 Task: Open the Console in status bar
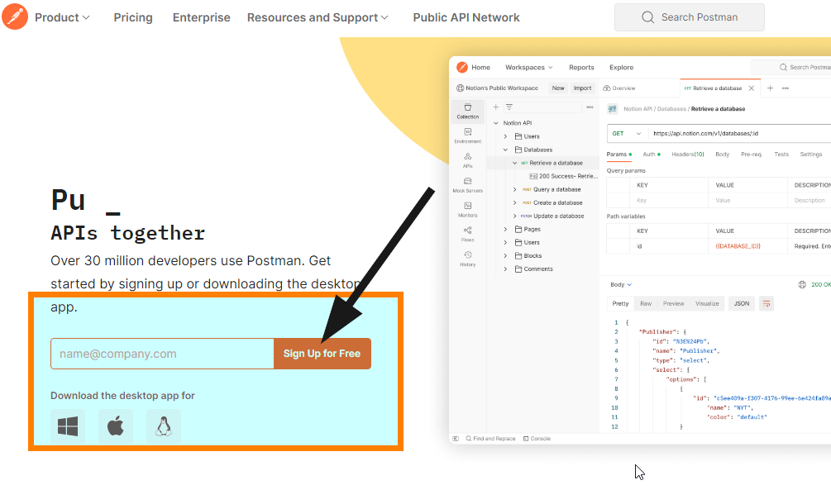coord(537,439)
